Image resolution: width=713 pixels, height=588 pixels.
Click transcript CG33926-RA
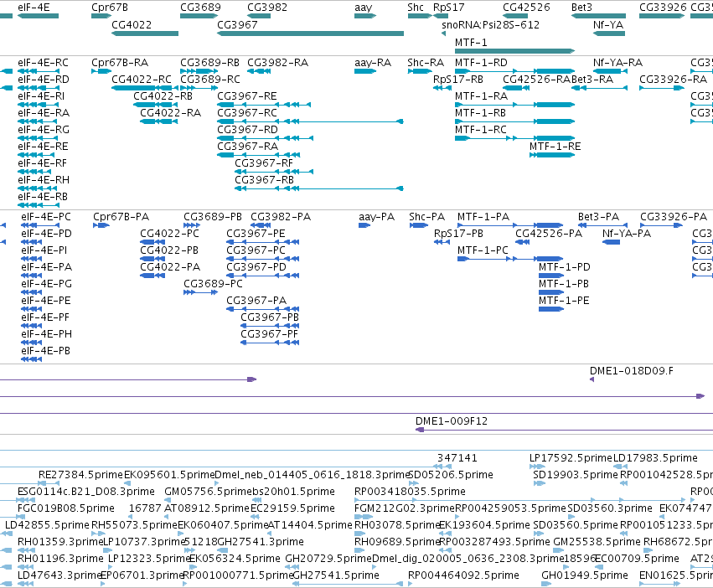(x=673, y=79)
